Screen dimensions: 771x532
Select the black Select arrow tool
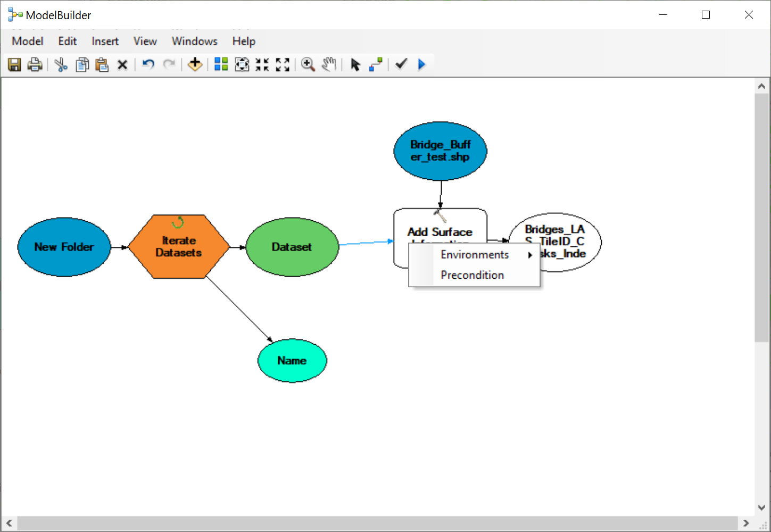355,64
